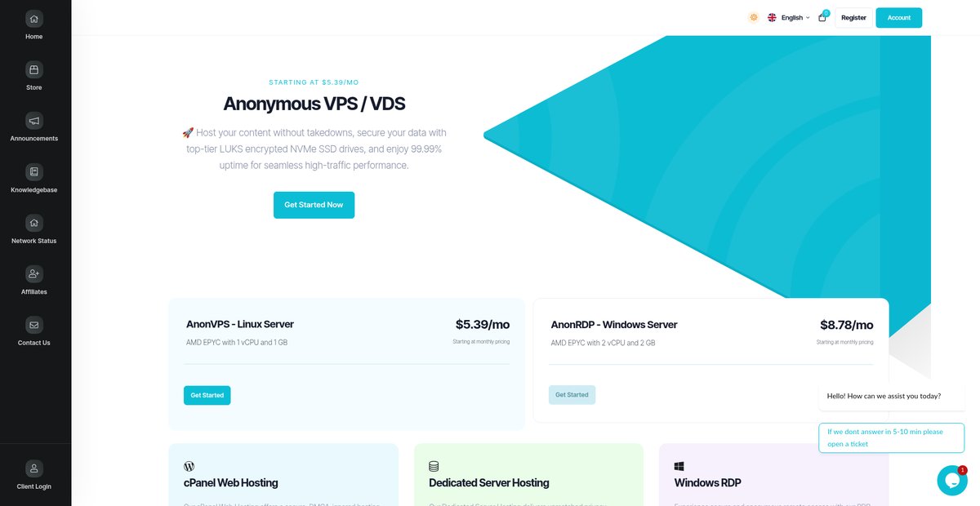
Task: Click the database icon on Dedicated Server card
Action: [x=434, y=466]
